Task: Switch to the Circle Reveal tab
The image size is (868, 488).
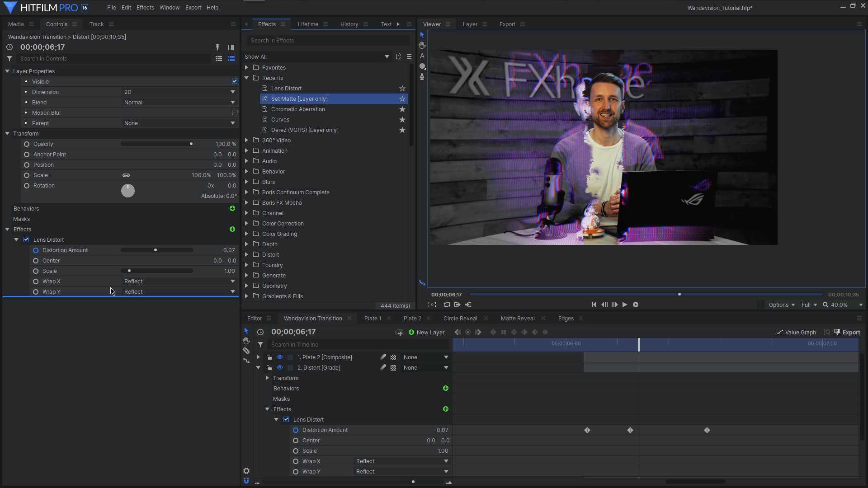Action: [x=460, y=319]
